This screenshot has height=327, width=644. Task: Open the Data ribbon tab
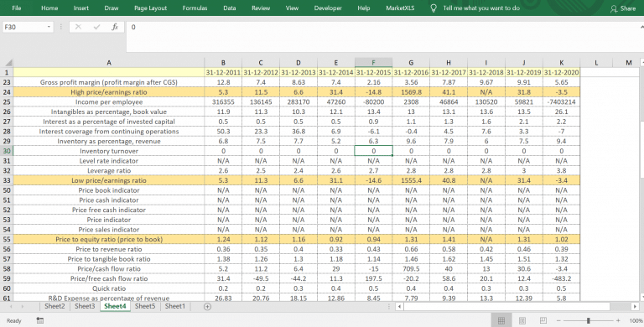pyautogui.click(x=230, y=8)
